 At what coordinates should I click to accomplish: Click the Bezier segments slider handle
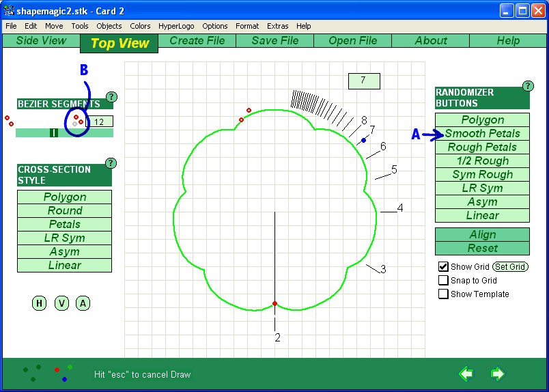click(53, 132)
